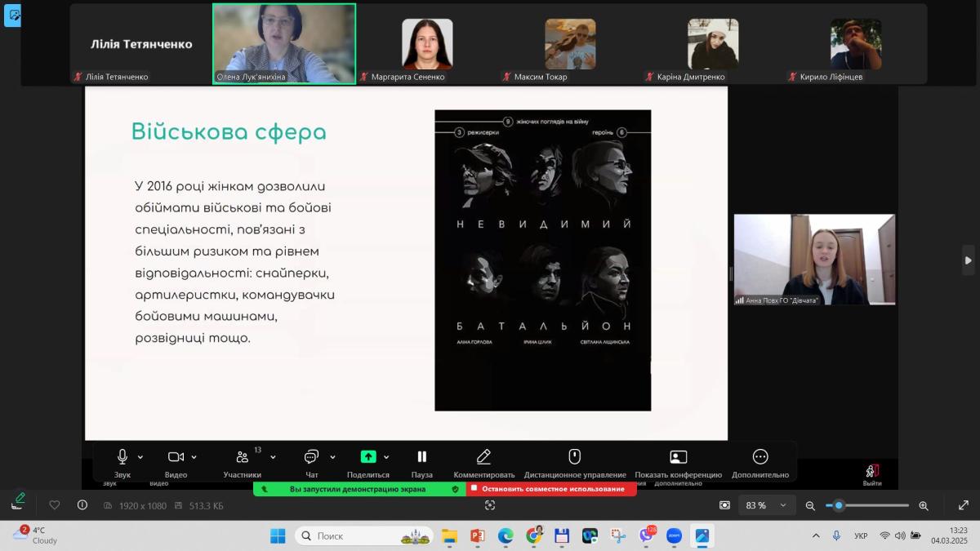The image size is (980, 551).
Task: Click the red Выйти leave button
Action: pyautogui.click(x=872, y=472)
